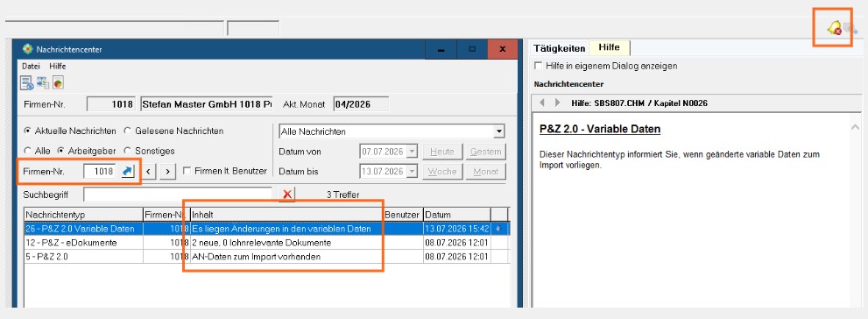Click the grey icon beside the bell
The image size is (868, 319).
[850, 29]
